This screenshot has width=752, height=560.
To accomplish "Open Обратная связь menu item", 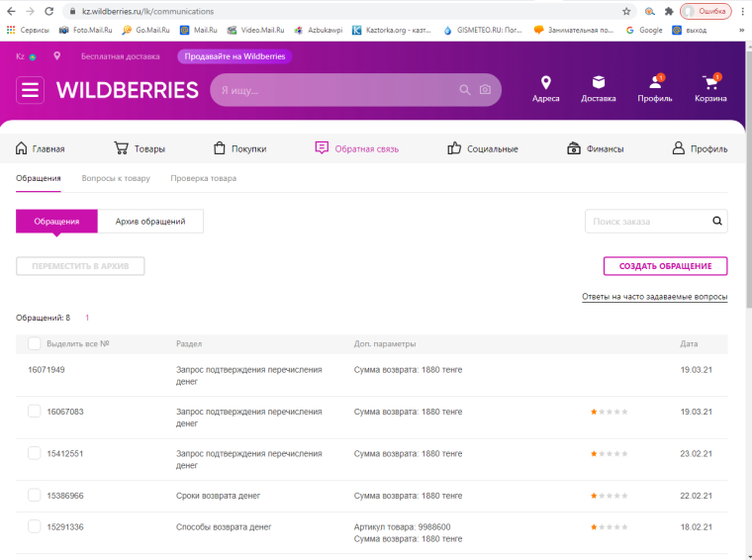I will [357, 148].
